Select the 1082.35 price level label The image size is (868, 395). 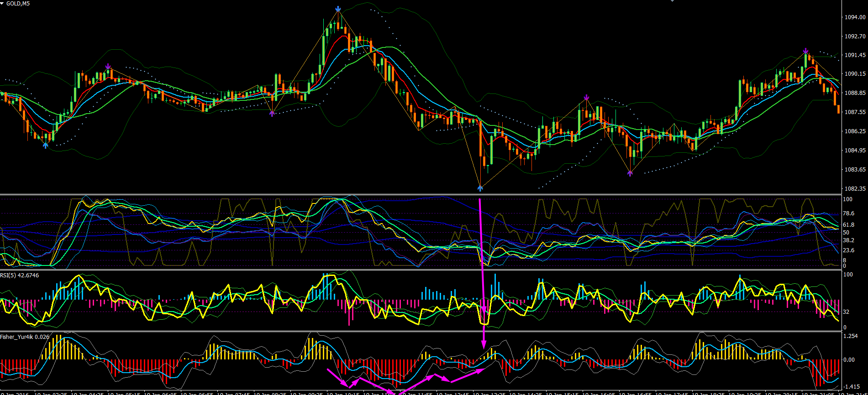tap(855, 189)
